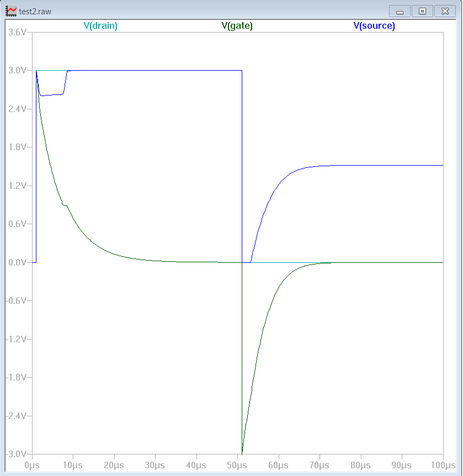463x476 pixels.
Task: Click the -0.6V vertical axis label
Action: [x=17, y=301]
